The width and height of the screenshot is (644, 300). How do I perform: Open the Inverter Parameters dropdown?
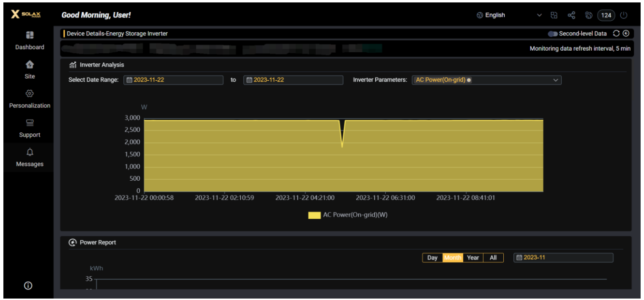point(486,80)
